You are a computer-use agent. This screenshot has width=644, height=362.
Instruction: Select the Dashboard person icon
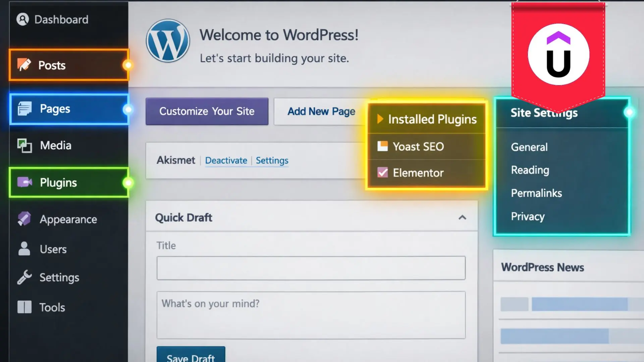tap(23, 19)
